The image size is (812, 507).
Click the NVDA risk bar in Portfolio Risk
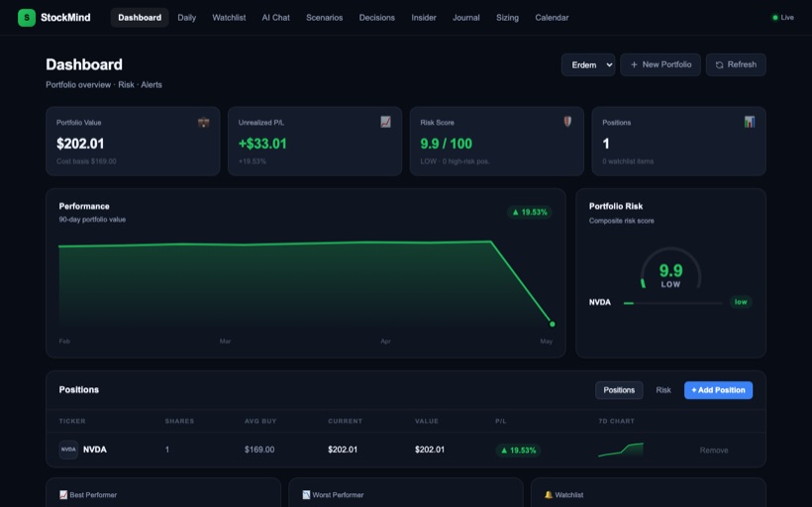(673, 303)
